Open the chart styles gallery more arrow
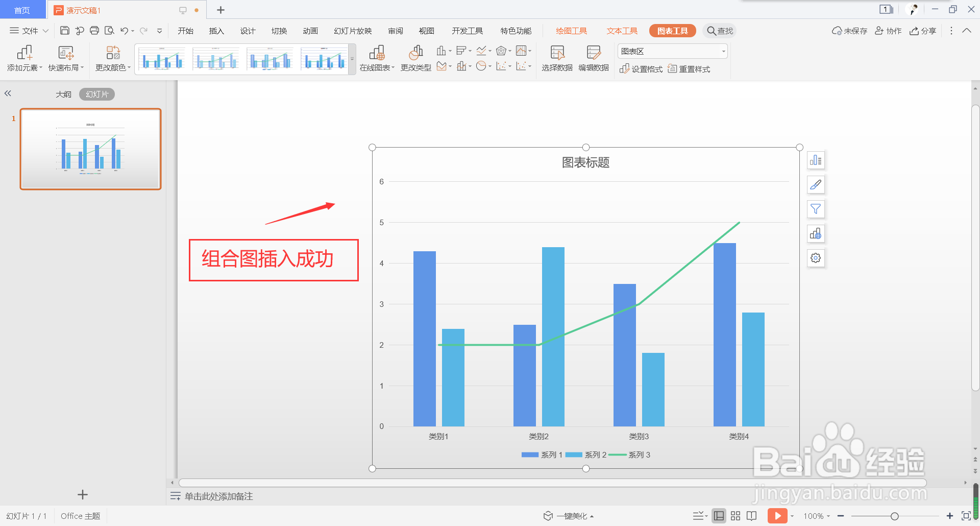 pos(352,59)
